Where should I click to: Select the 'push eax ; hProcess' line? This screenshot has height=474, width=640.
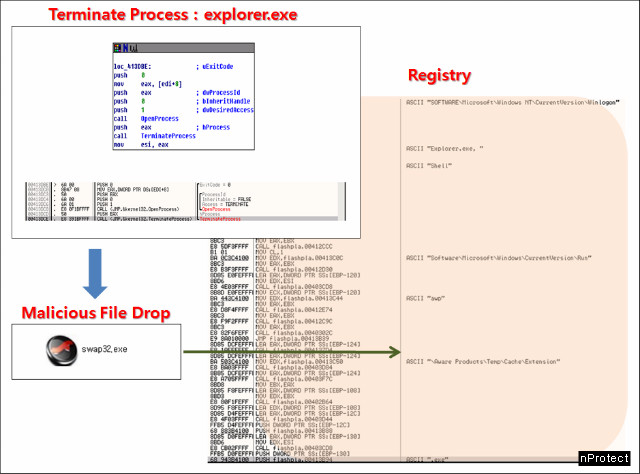pyautogui.click(x=171, y=127)
